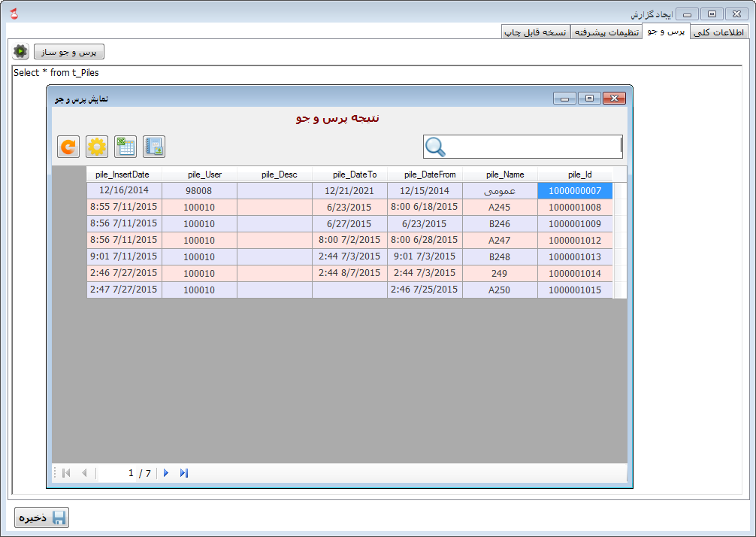Viewport: 756px width, 537px height.
Task: Click the 2:47 7/27/2015 InsertDate cell
Action: pyautogui.click(x=124, y=290)
